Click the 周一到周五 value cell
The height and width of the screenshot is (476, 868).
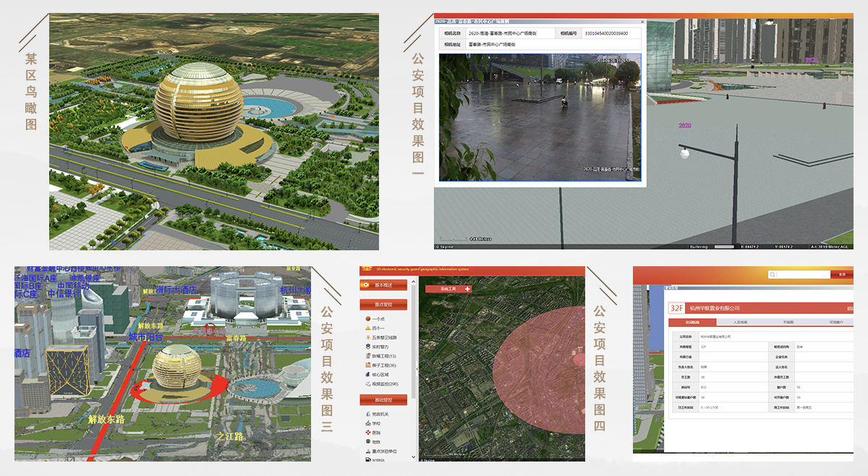tap(804, 407)
